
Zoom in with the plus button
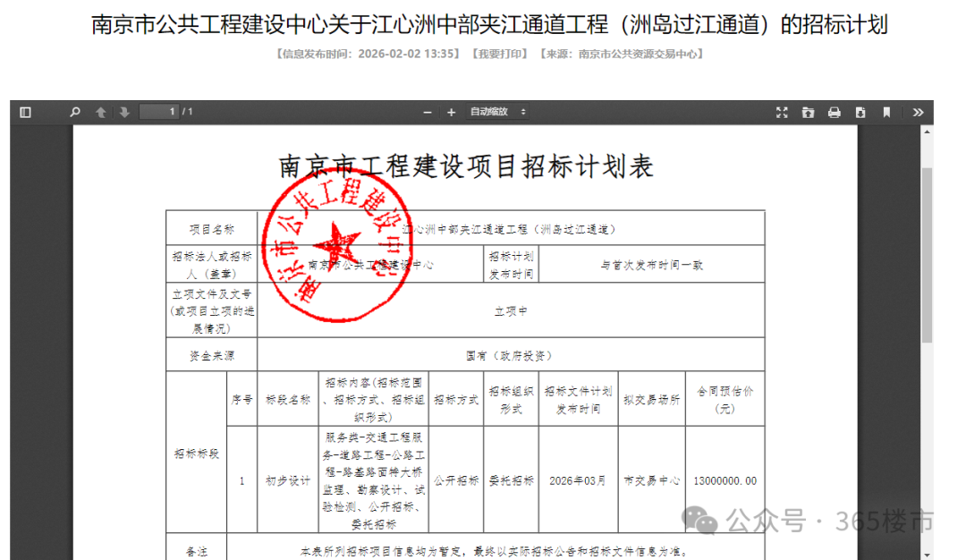pos(451,112)
